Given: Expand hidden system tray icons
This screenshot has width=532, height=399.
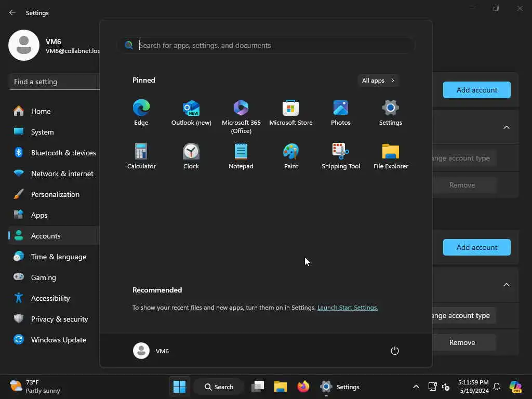Looking at the screenshot, I should point(416,387).
